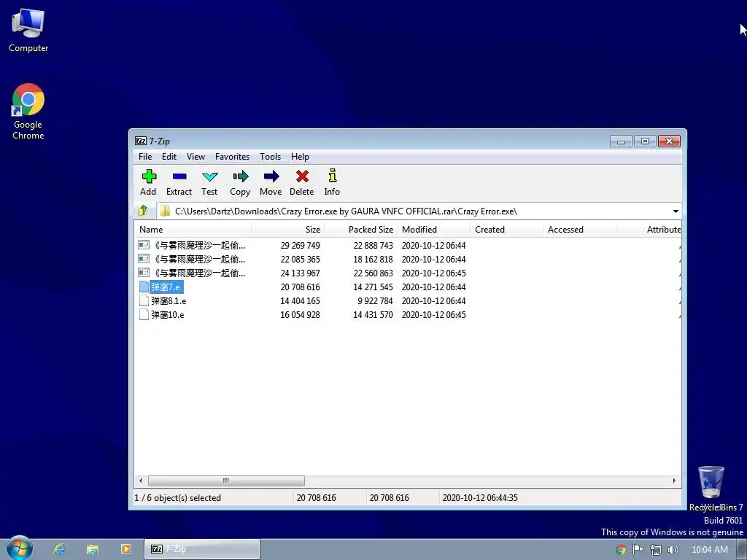
Task: Launch Internet Explorer from taskbar
Action: coord(59,549)
